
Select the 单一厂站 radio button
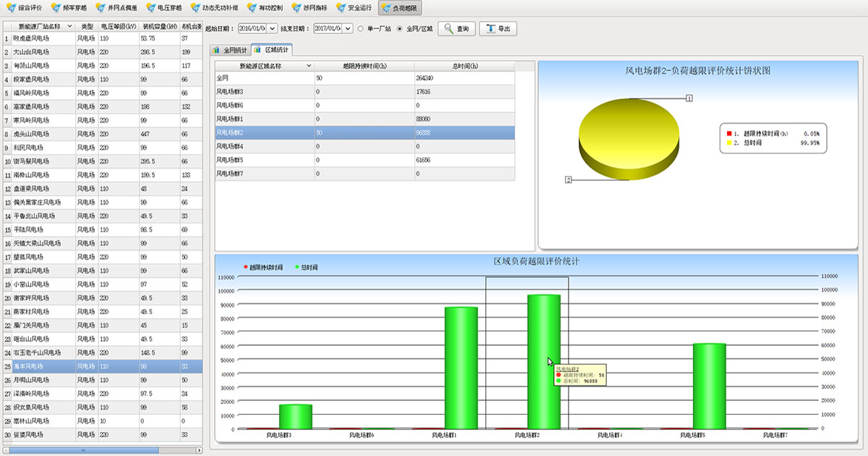(360, 29)
